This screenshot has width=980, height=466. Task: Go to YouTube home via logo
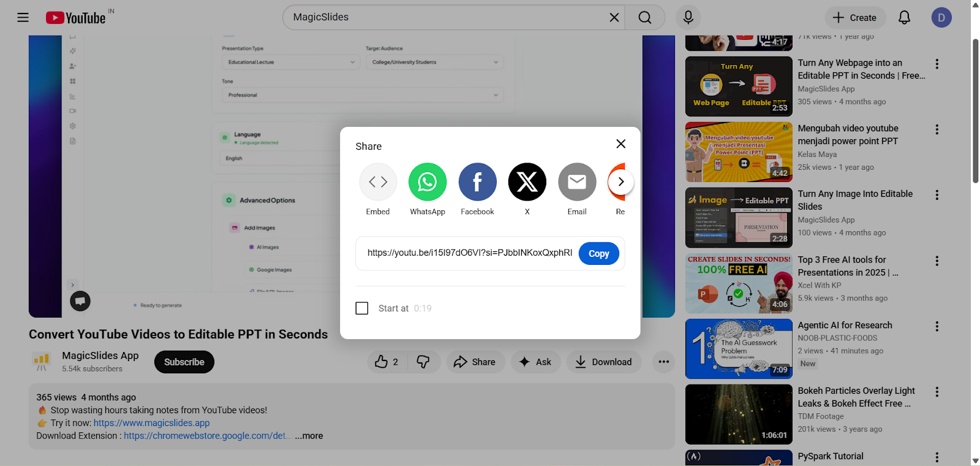[76, 18]
